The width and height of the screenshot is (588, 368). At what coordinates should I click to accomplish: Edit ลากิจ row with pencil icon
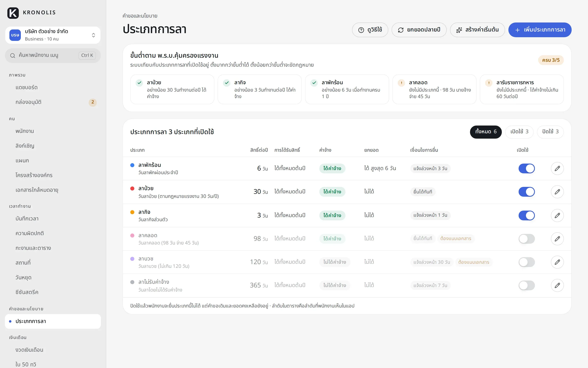click(557, 215)
